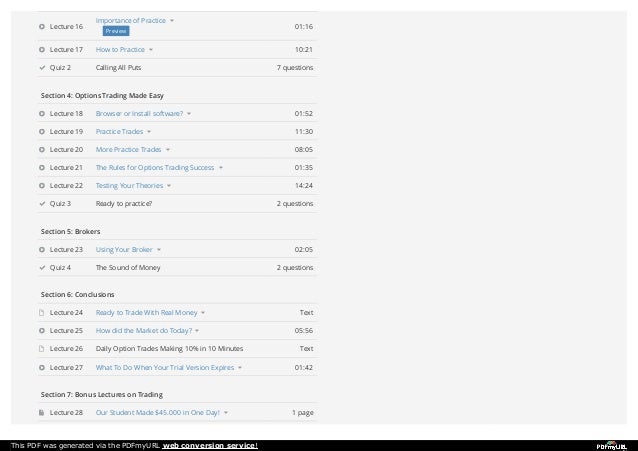The image size is (638, 451).
Task: Expand the Ready to Trade With Real Money arrow
Action: tap(203, 313)
